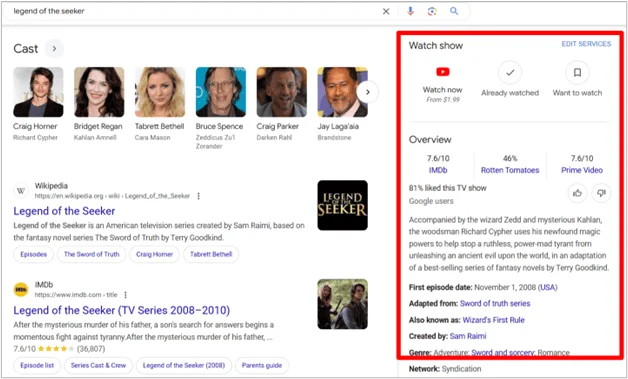The height and width of the screenshot is (379, 628).
Task: Click EDIT SERVICES link
Action: click(x=586, y=44)
